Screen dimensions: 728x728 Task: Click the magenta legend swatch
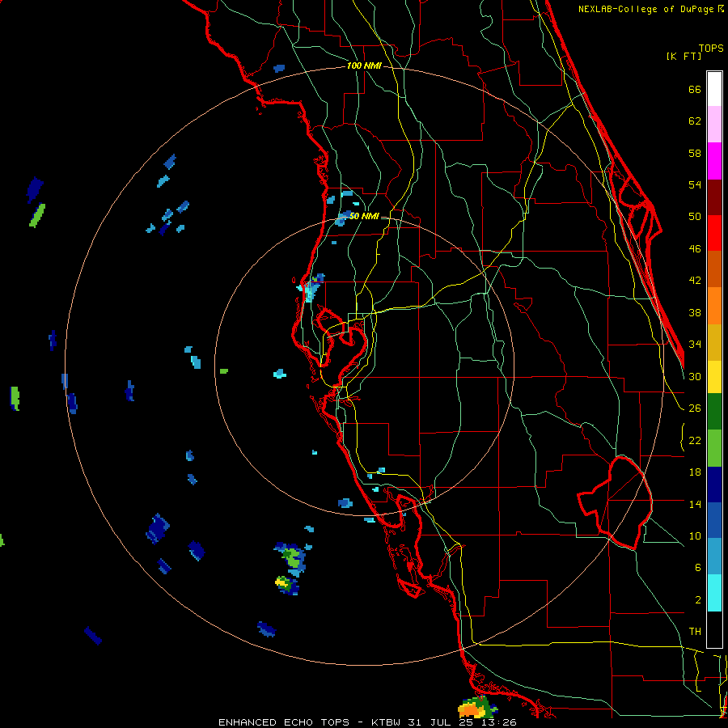714,161
